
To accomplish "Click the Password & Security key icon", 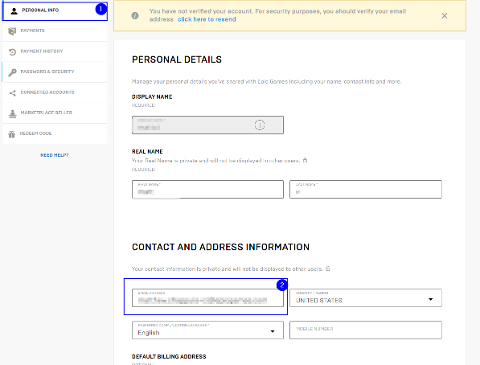I will 12,72.
